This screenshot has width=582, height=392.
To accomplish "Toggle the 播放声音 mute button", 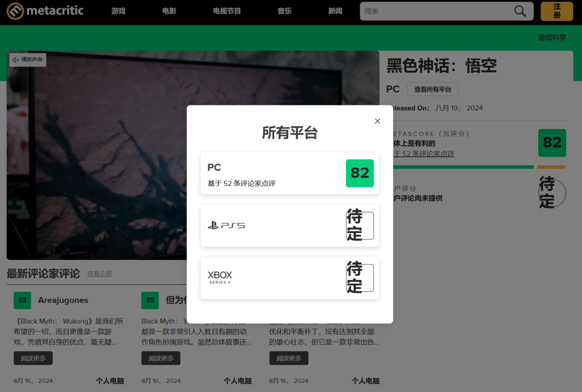I will tap(28, 60).
